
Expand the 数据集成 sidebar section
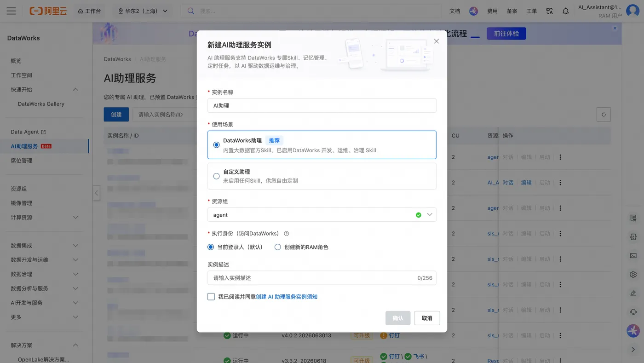click(76, 246)
